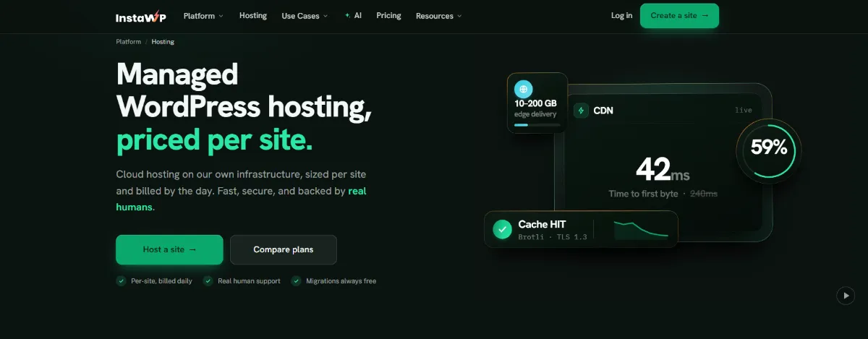Viewport: 868px width, 339px height.
Task: Click the 42ms time to first byte value
Action: 663,170
